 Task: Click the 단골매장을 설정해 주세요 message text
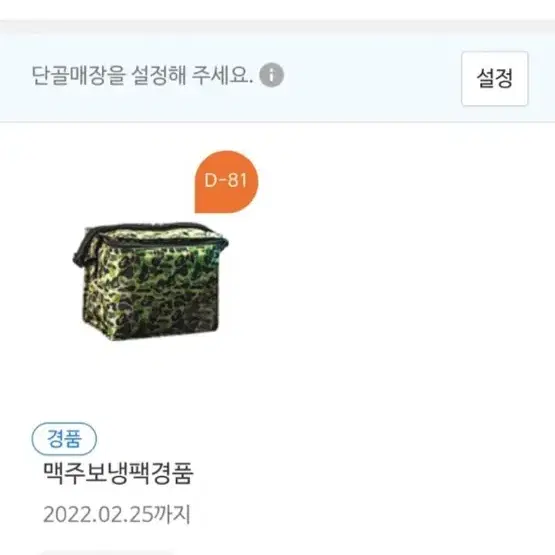pos(142,75)
